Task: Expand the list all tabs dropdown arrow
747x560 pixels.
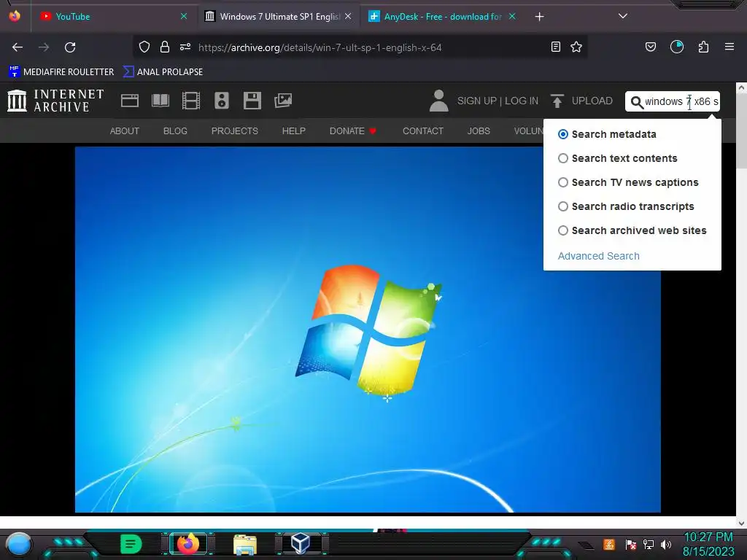Action: [x=623, y=16]
